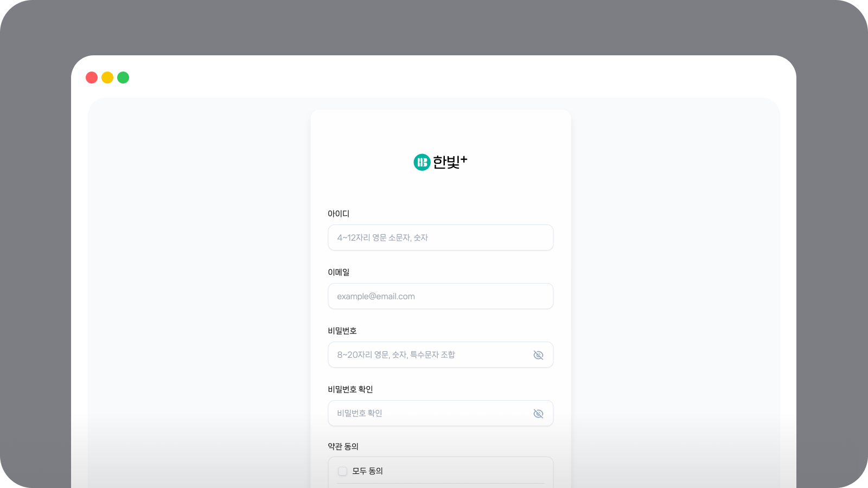Click the 약관 동의 heading text
Screen dimensions: 868x488
coord(343,446)
